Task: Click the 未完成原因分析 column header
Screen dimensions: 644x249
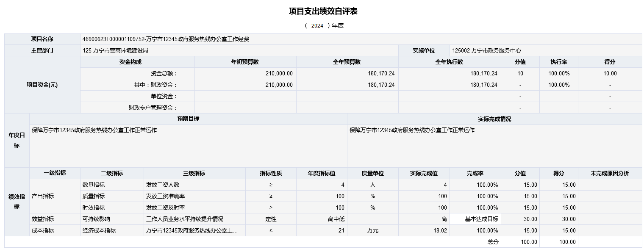Action: tap(610, 173)
